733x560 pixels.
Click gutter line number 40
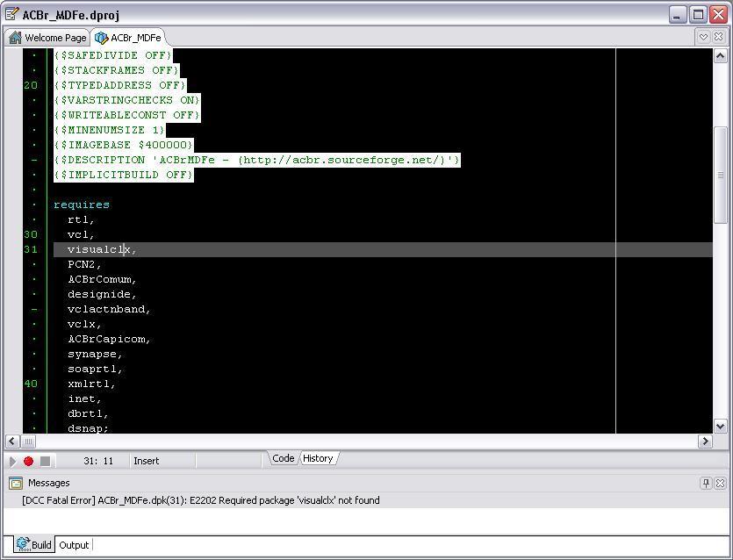coord(31,384)
